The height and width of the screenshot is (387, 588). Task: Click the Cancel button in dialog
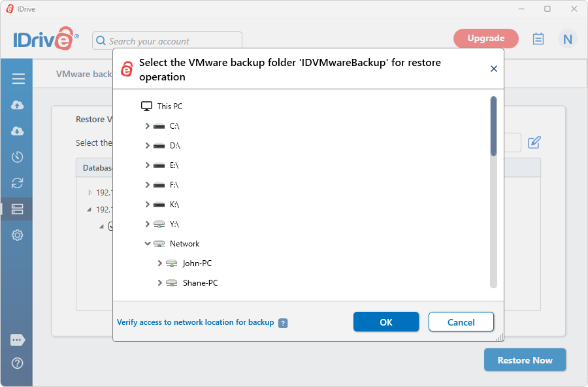click(461, 322)
